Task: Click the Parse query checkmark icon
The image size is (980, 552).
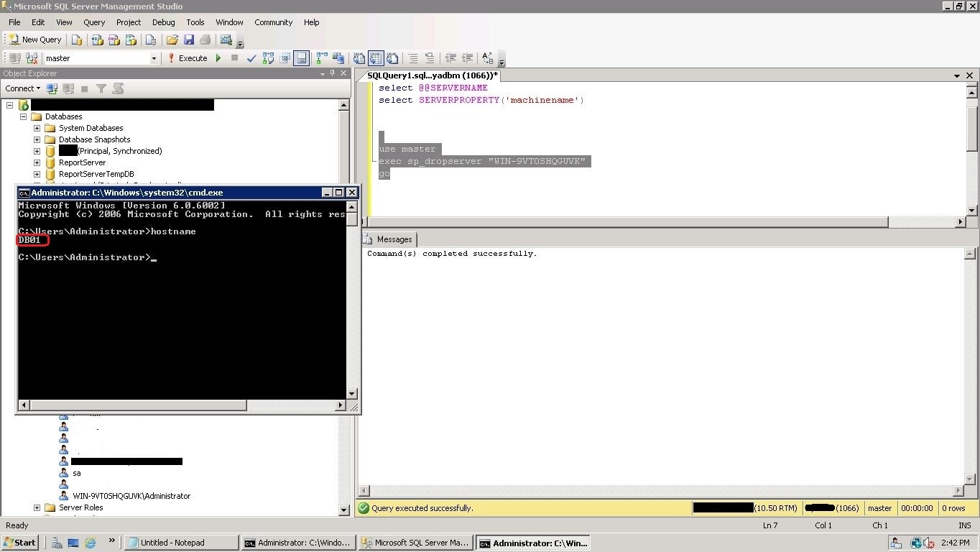Action: point(251,58)
